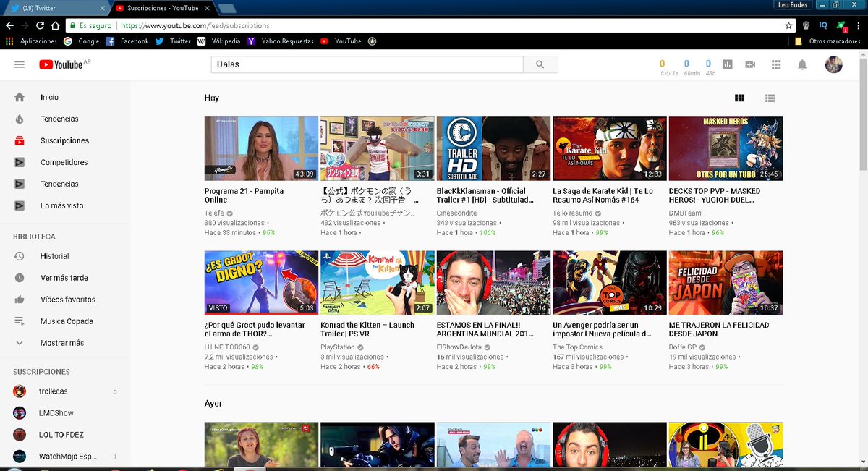Screen dimensions: 868x471
Task: Open Yahoo Respuestas bookmark
Action: click(x=281, y=41)
